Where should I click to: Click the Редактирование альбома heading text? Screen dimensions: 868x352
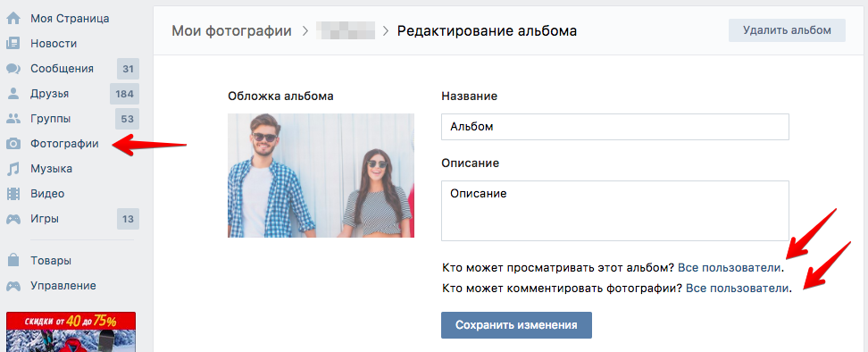[x=488, y=31]
